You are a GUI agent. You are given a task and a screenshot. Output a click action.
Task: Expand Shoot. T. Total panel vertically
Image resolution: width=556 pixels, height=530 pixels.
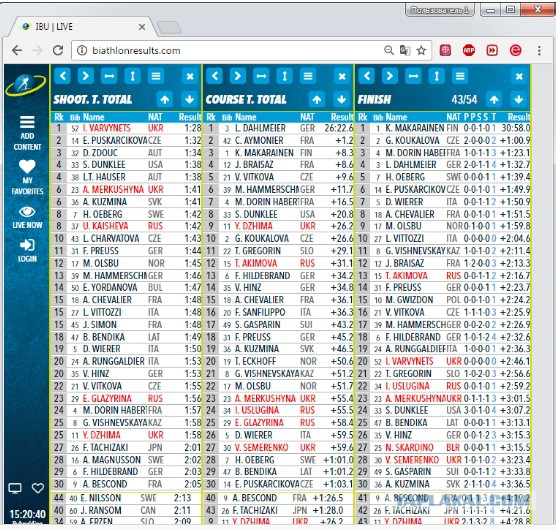[132, 76]
